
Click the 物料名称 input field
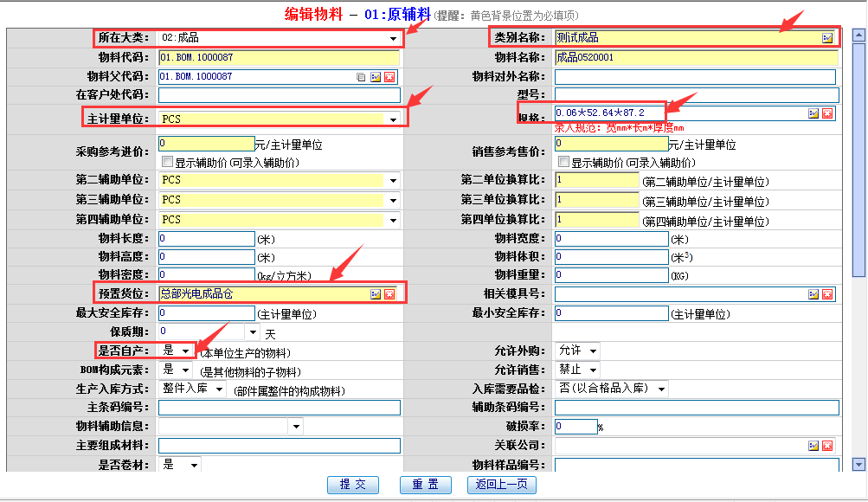click(x=697, y=58)
